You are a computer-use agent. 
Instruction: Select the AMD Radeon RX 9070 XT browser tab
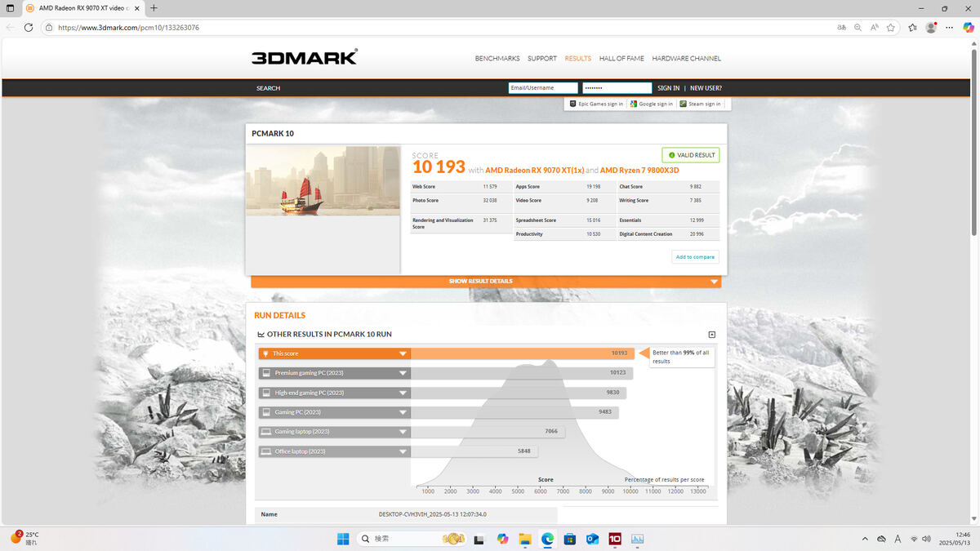(82, 8)
